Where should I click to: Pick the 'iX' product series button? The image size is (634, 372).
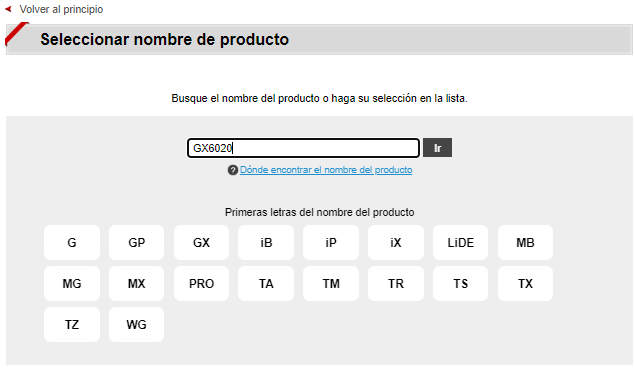[x=396, y=243]
